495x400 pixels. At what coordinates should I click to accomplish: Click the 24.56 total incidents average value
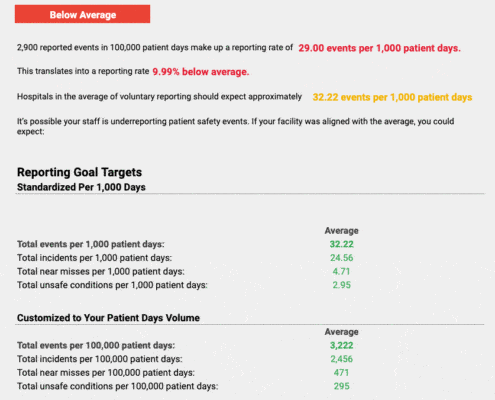pyautogui.click(x=342, y=258)
